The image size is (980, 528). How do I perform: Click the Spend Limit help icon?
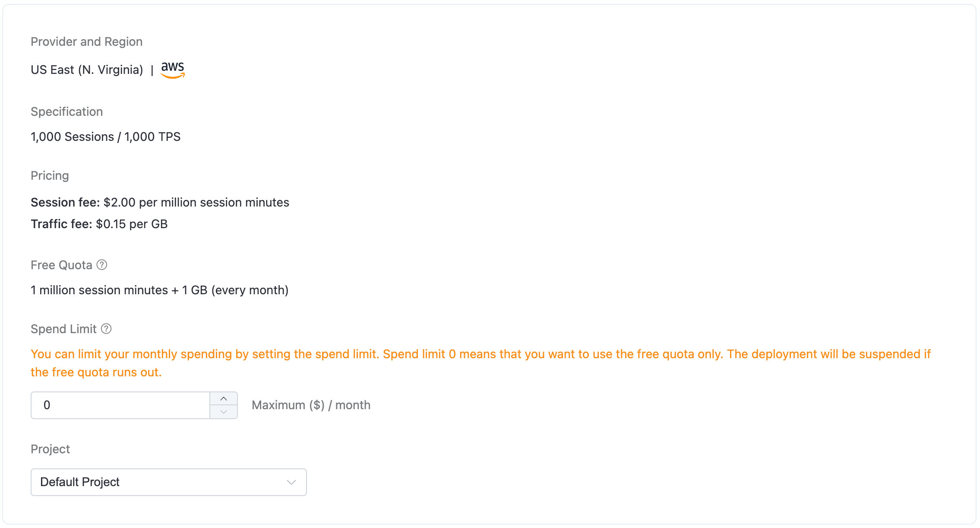pos(106,329)
